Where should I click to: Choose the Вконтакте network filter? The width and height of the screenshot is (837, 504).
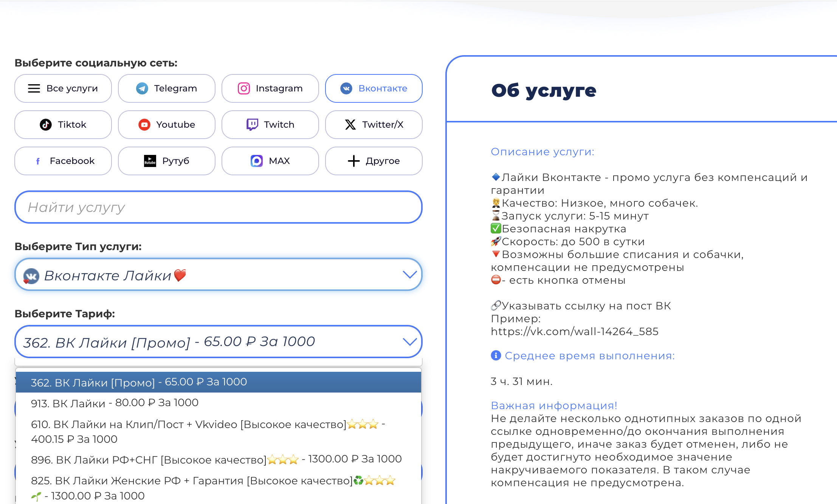[374, 88]
